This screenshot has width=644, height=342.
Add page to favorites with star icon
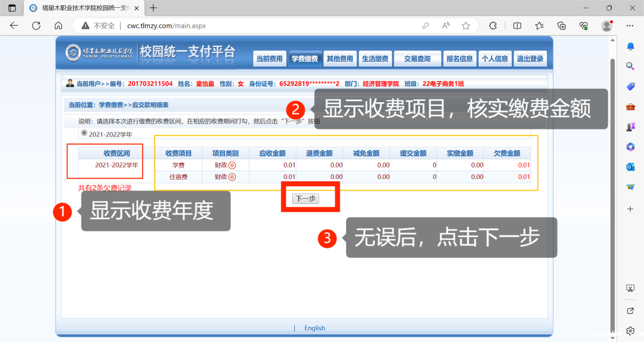tap(465, 25)
